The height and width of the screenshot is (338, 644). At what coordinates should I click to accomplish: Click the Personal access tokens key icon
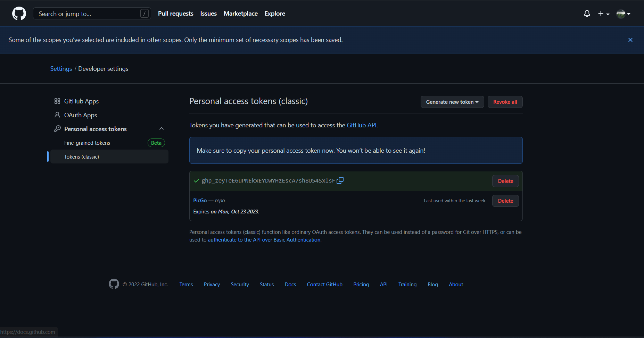click(57, 129)
